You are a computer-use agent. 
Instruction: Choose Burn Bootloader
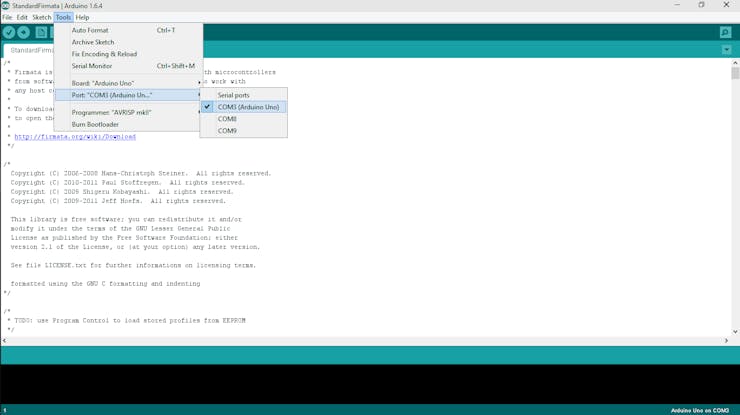pos(128,124)
